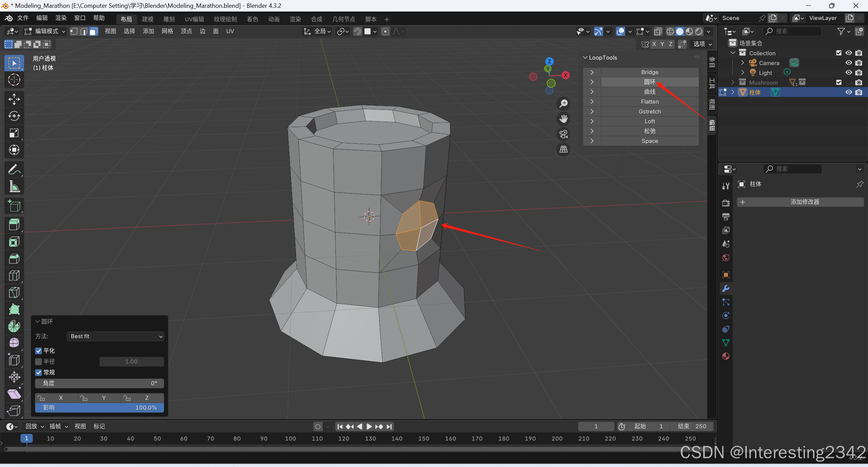Open the UV编辑 workspace tab
This screenshot has height=467, width=868.
(194, 19)
